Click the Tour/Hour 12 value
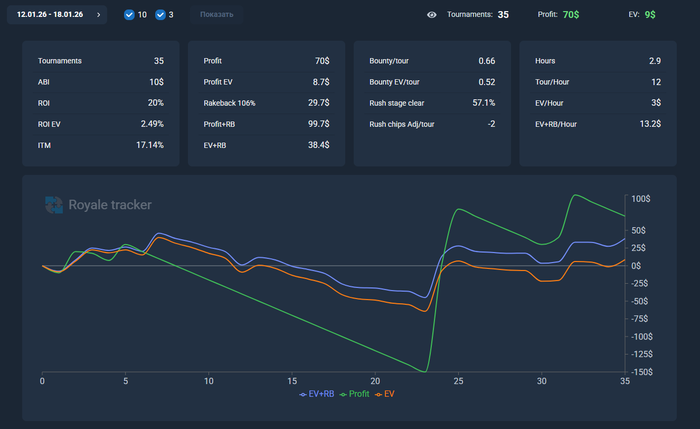 pos(656,82)
